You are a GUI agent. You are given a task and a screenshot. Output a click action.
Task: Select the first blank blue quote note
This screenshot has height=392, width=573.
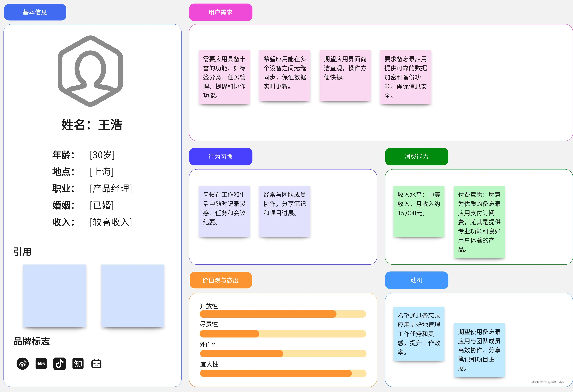[54, 296]
